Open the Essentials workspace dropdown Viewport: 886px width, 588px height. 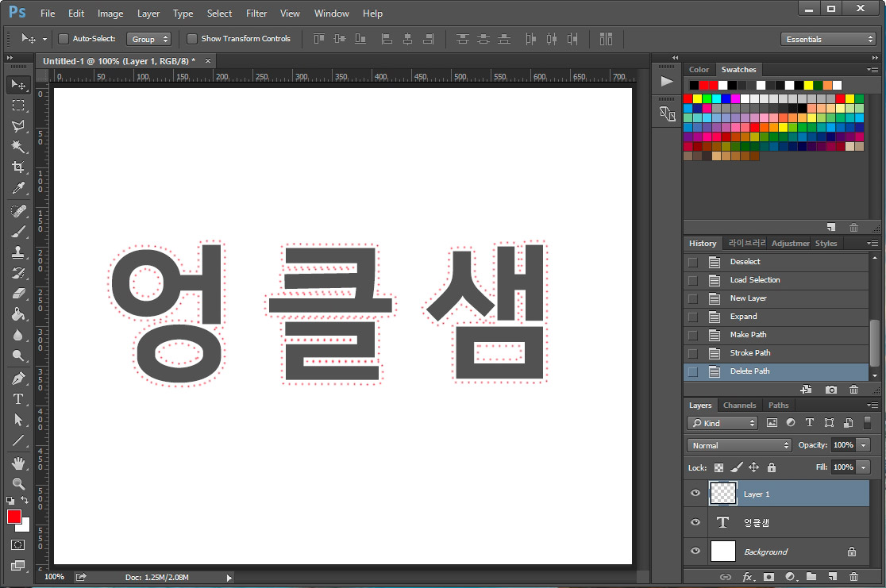pyautogui.click(x=828, y=39)
